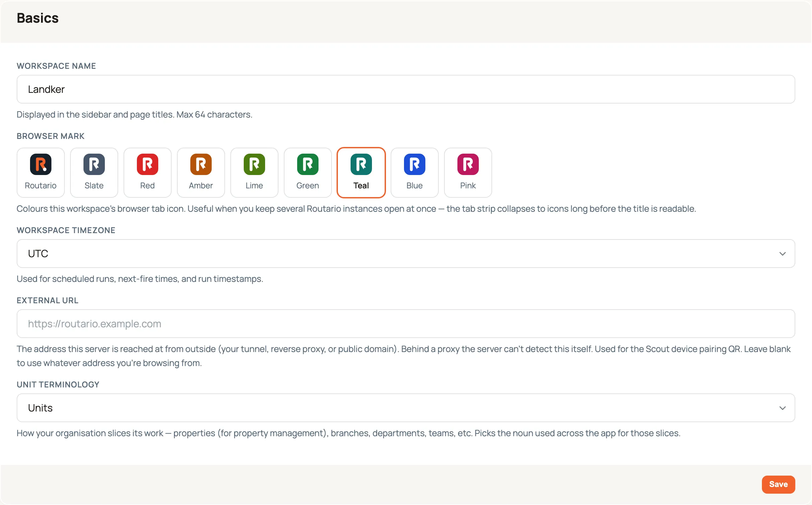Switch browser mark to Blue

(x=415, y=173)
